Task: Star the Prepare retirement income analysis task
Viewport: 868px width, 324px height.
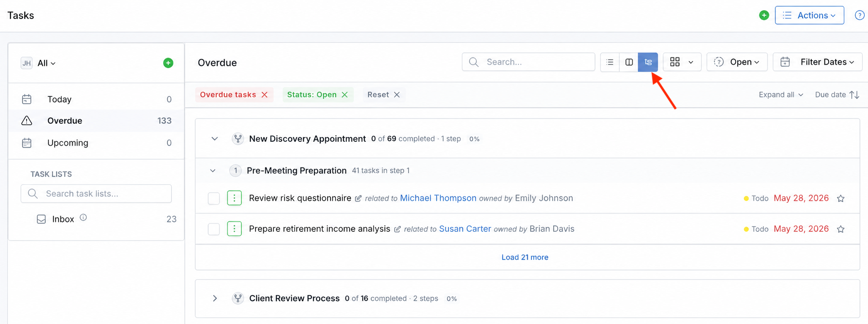Action: 841,229
